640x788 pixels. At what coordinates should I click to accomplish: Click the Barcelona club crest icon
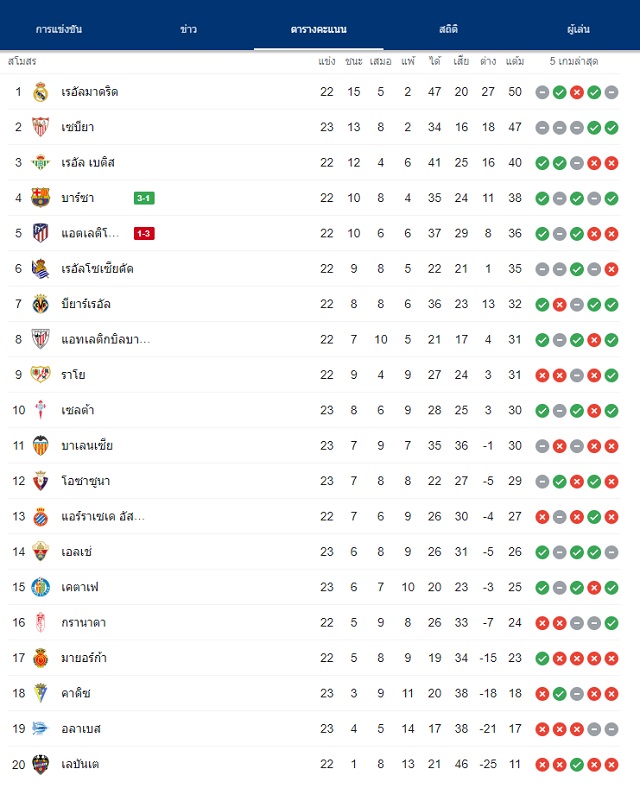(40, 198)
